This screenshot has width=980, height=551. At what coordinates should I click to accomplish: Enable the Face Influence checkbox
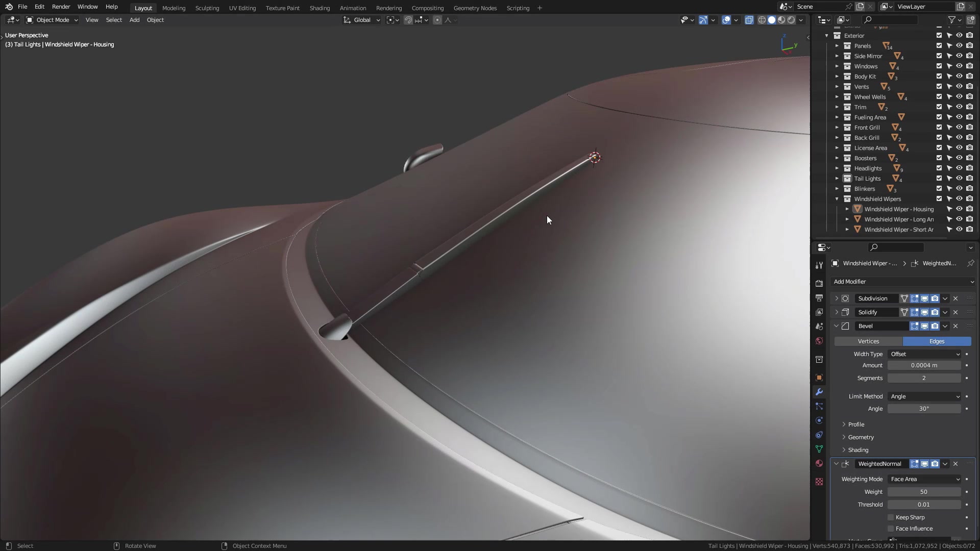(891, 529)
